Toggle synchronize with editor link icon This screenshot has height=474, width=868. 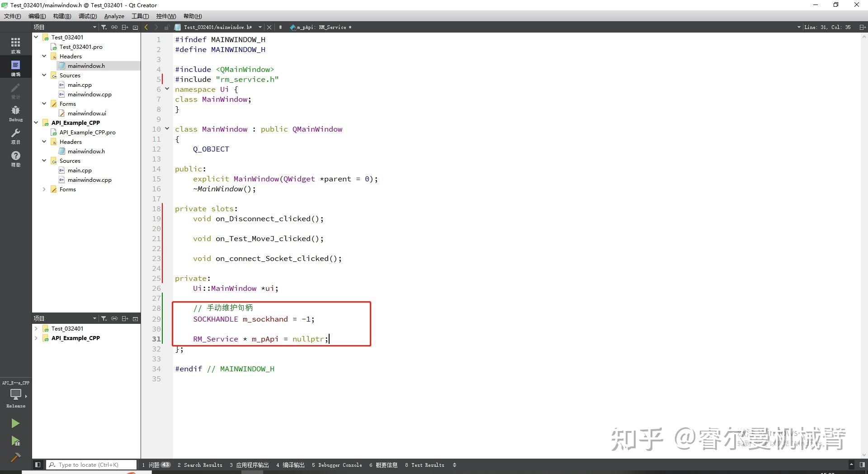[x=114, y=27]
